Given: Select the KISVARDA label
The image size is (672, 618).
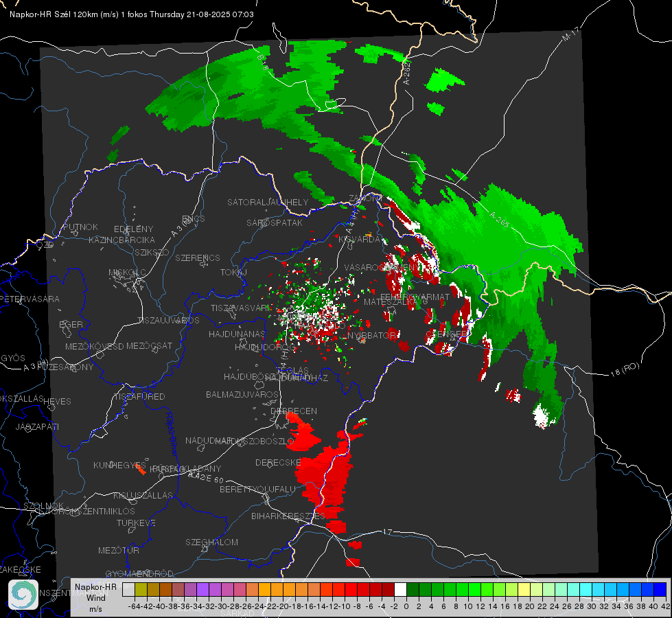Looking at the screenshot, I should [359, 239].
